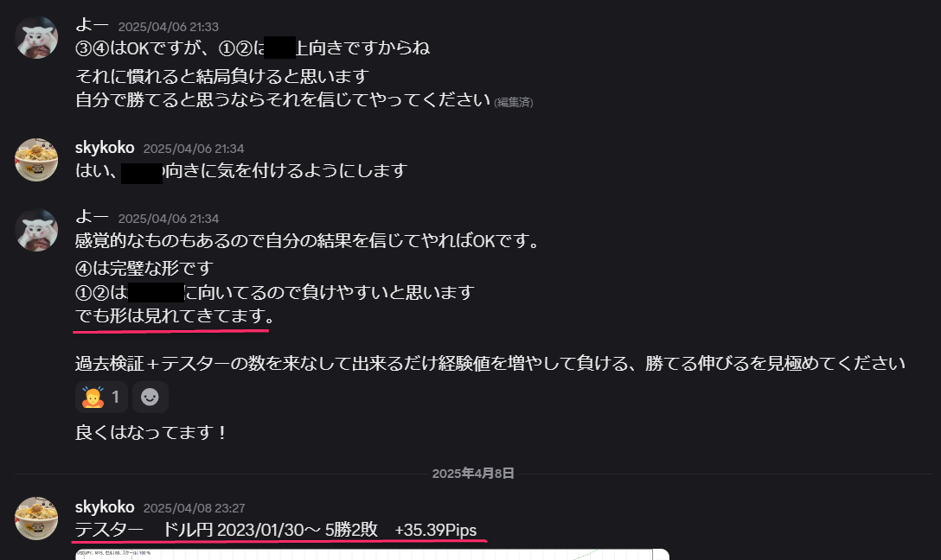Viewport: 941px width, 560px height.
Task: Click skykoko's reply about 向きに気を付ける
Action: 241,171
